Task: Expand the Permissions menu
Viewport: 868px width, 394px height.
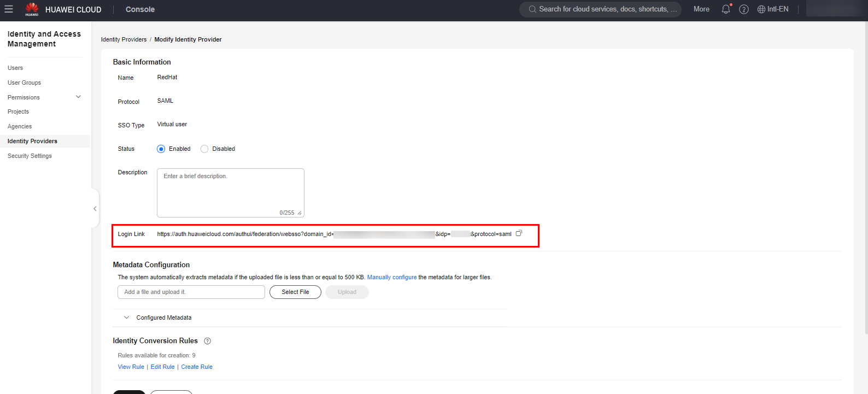Action: tap(78, 97)
